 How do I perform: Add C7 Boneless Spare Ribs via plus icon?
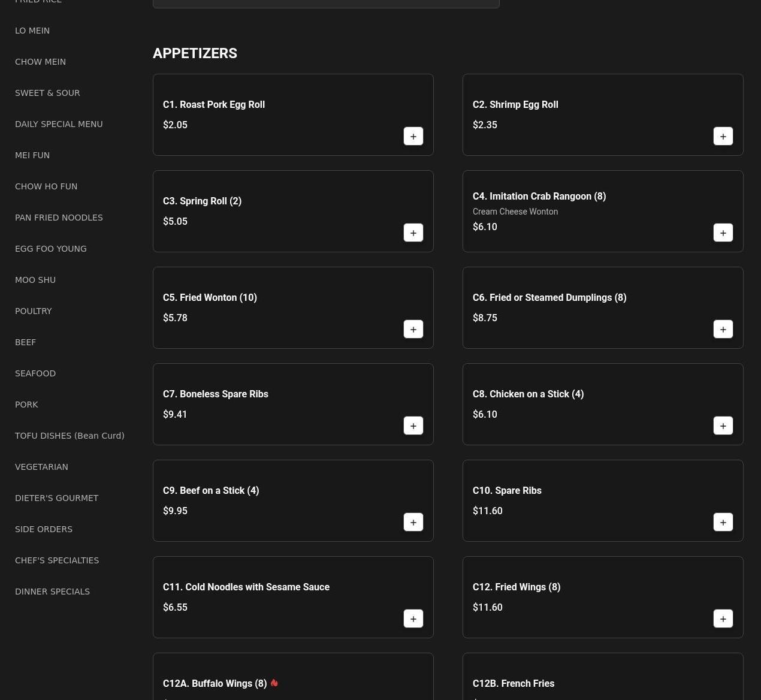pos(413,426)
